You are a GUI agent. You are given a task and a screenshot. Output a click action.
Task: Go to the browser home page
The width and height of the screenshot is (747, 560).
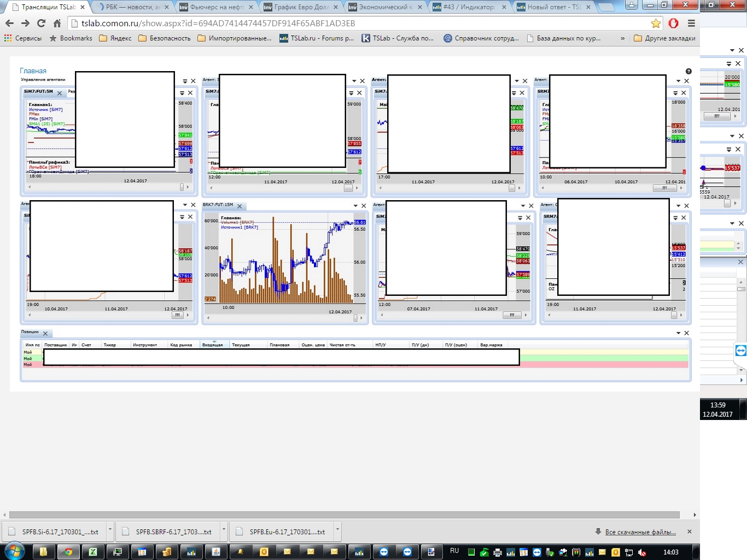[57, 24]
